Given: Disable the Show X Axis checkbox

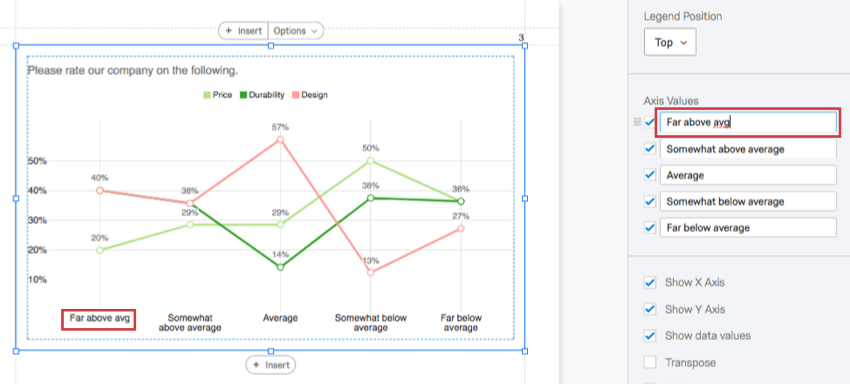Looking at the screenshot, I should tap(650, 283).
